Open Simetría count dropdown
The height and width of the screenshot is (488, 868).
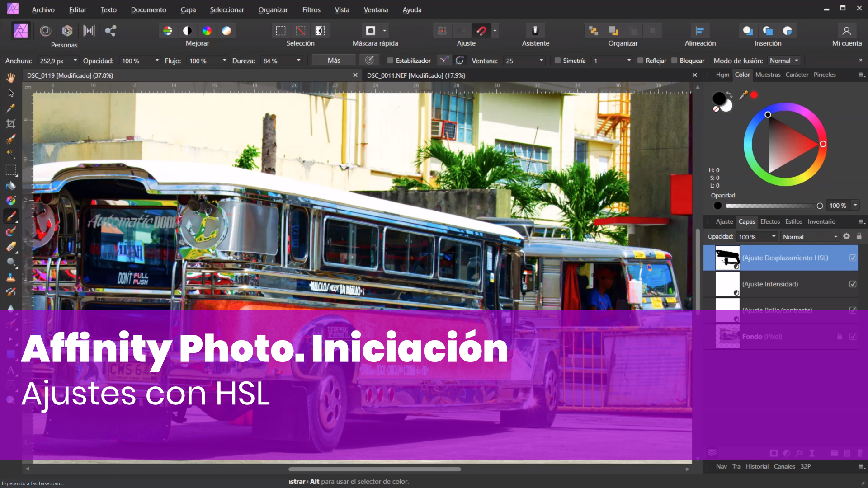629,61
